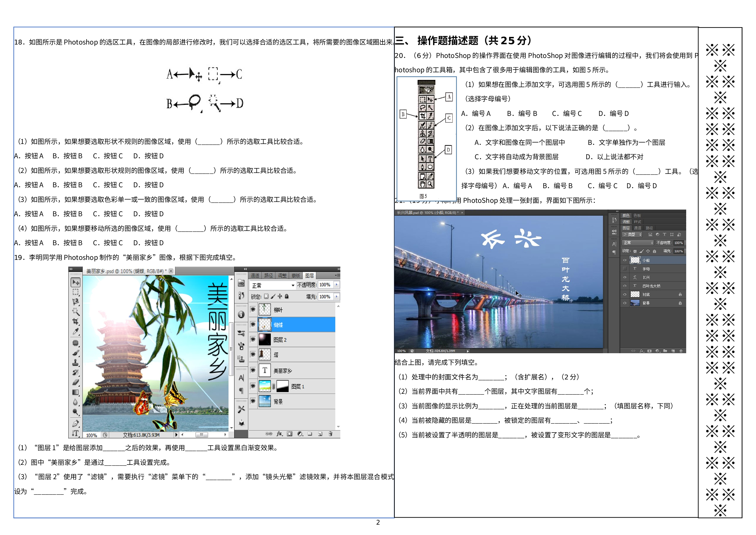Click the Add layer mask icon
756x535 pixels.
[x=289, y=433]
